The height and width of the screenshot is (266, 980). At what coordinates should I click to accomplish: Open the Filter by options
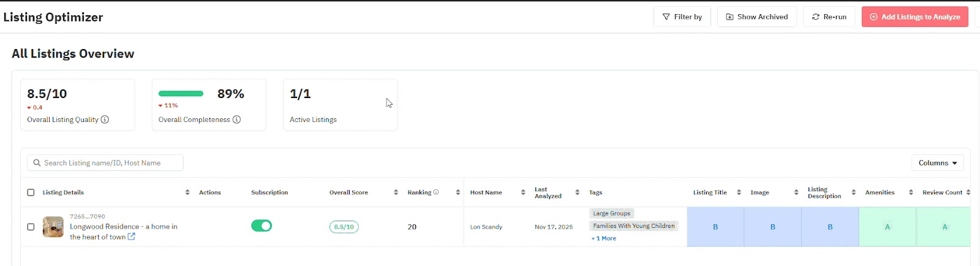(682, 17)
